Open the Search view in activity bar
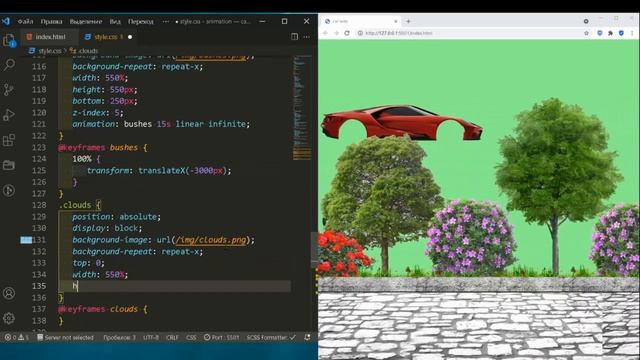The height and width of the screenshot is (360, 640). [9, 64]
